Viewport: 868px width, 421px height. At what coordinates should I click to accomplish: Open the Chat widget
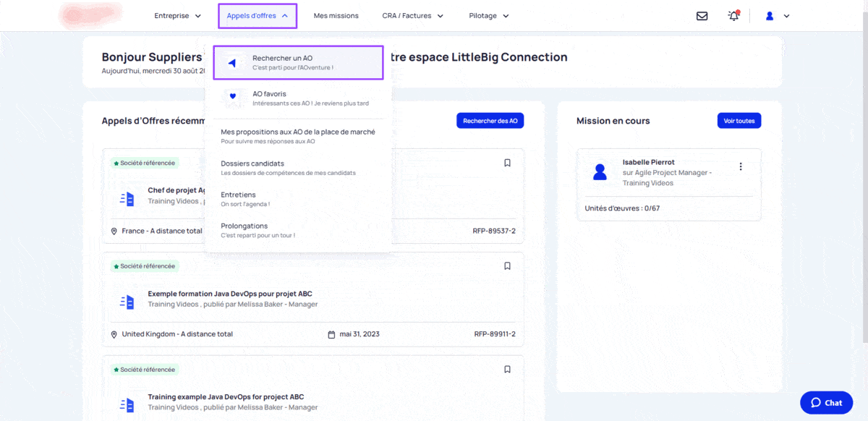(826, 403)
